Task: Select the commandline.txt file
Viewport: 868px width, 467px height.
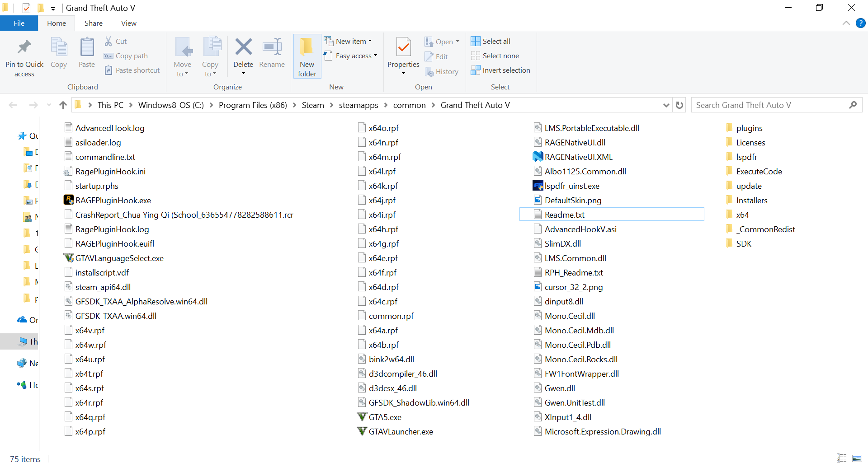Action: [99, 156]
